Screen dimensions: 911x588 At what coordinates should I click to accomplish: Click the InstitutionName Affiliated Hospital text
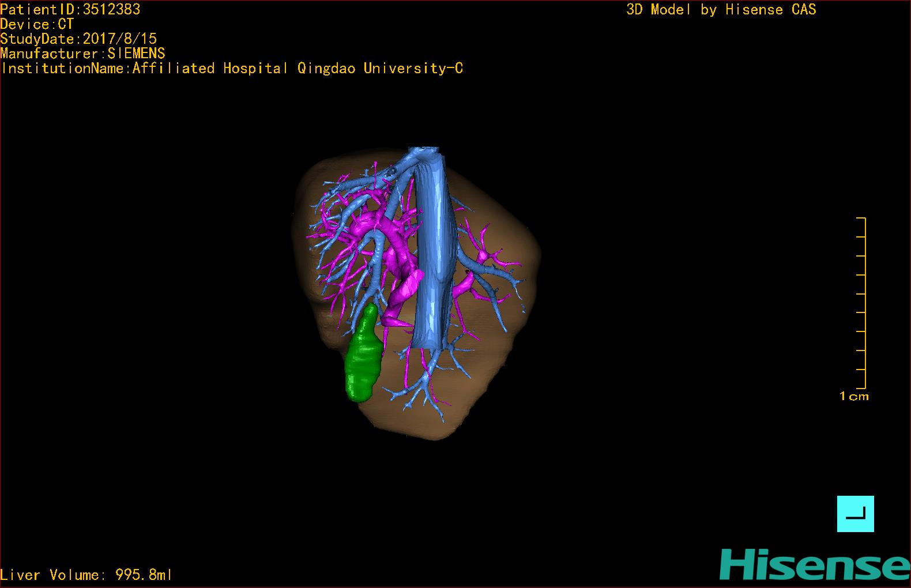[232, 68]
